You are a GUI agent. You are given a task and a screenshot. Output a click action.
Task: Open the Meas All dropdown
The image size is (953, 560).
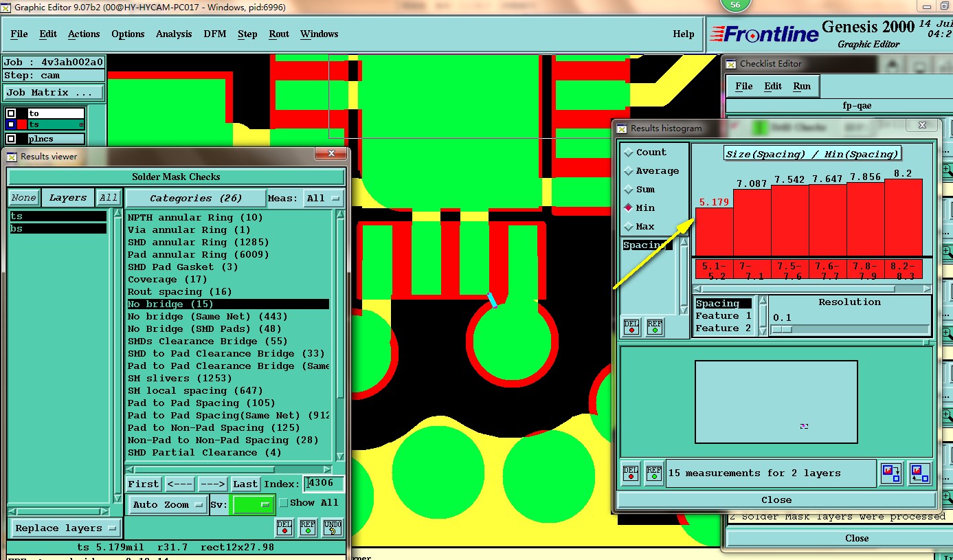point(324,198)
